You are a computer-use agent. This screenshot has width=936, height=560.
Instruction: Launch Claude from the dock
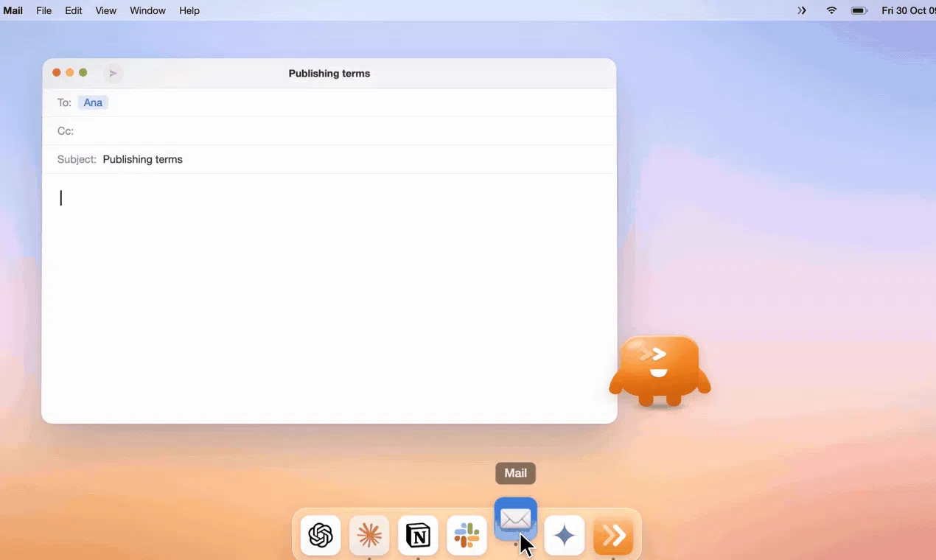[369, 535]
